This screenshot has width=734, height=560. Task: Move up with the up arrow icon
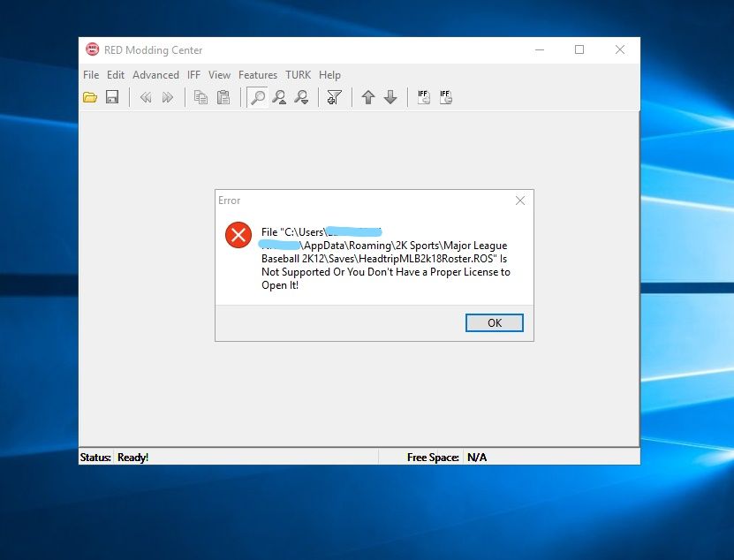[x=368, y=97]
